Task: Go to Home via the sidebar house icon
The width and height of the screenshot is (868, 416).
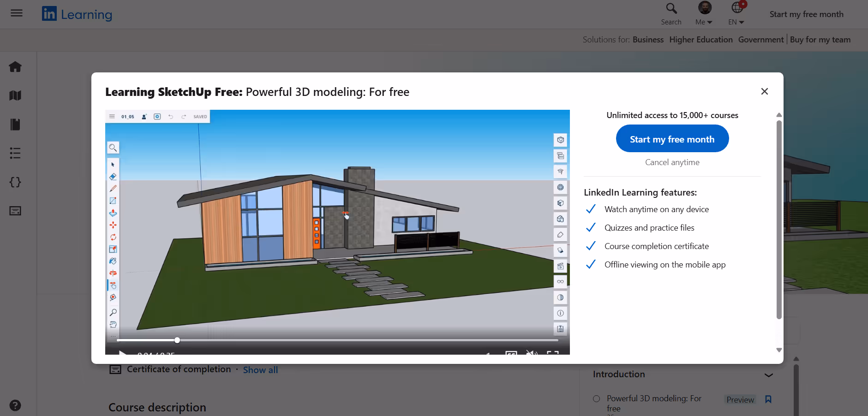Action: (x=15, y=67)
